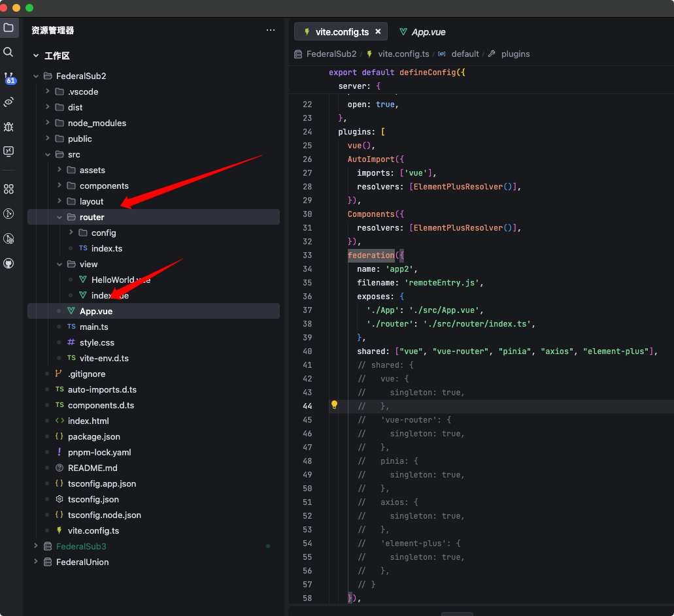The image size is (674, 616).
Task: Close the vite.config.ts tab
Action: pos(378,31)
